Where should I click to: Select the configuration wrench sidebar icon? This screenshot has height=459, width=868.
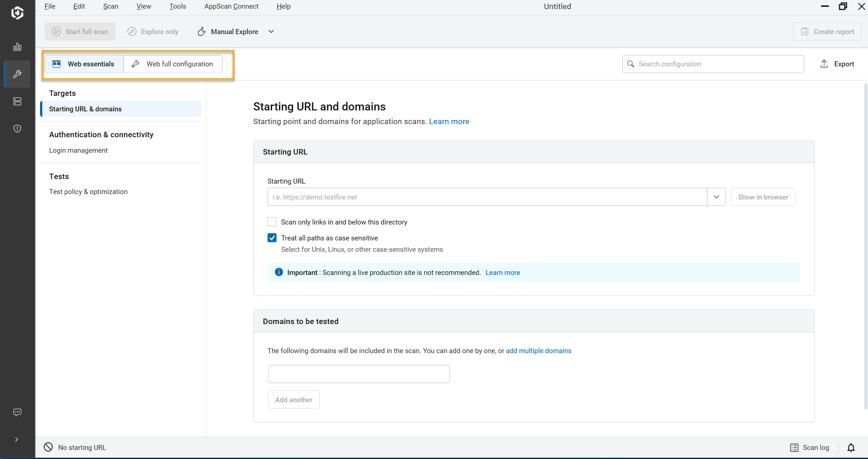[x=17, y=74]
